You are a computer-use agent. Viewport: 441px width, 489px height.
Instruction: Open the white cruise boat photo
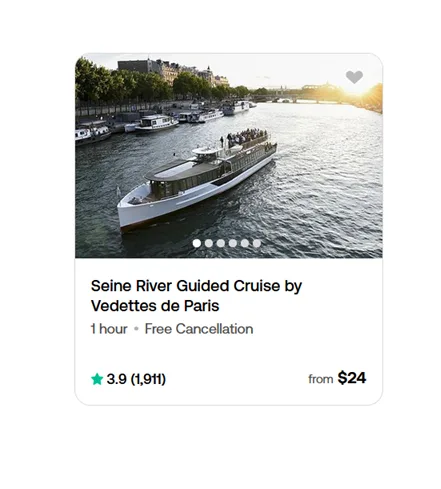(x=197, y=182)
